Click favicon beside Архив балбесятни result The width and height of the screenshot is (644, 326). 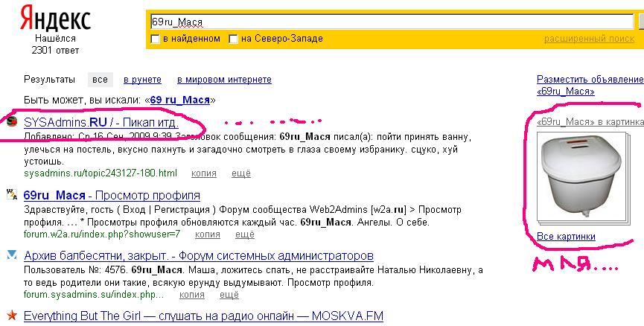coord(12,255)
